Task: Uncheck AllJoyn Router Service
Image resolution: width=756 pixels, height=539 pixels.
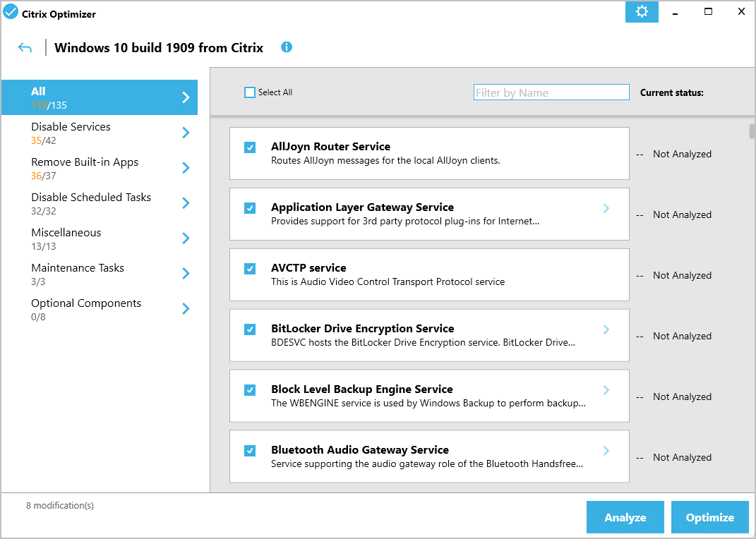Action: [250, 147]
